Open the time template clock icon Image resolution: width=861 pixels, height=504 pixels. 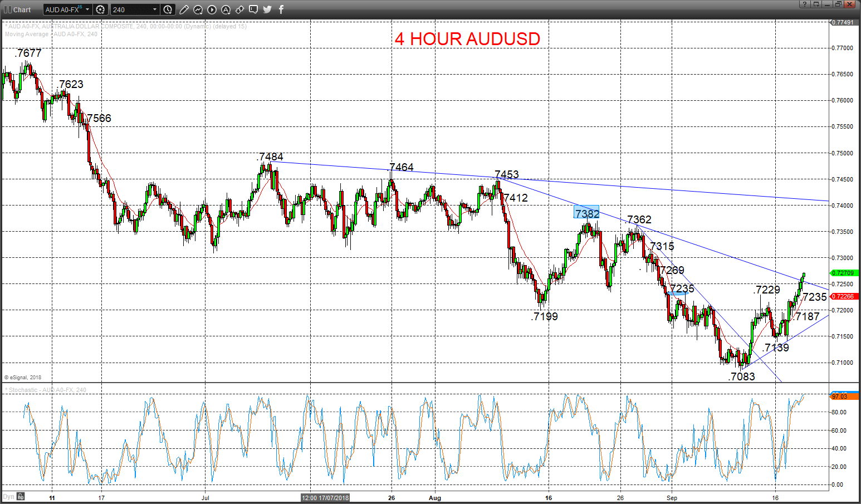tap(168, 9)
